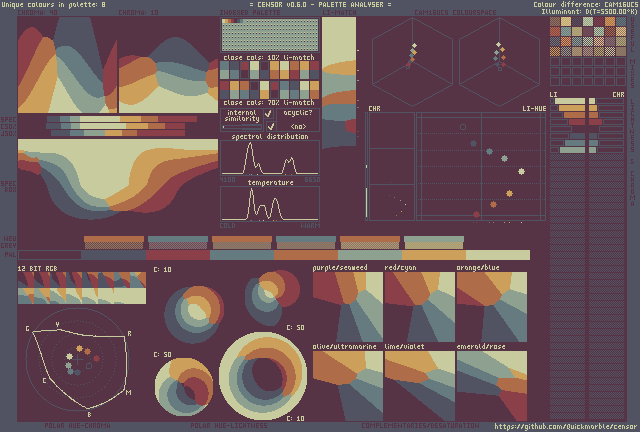640x432 pixels.
Task: Select the red swatch in the PAL row
Action: pos(178,255)
